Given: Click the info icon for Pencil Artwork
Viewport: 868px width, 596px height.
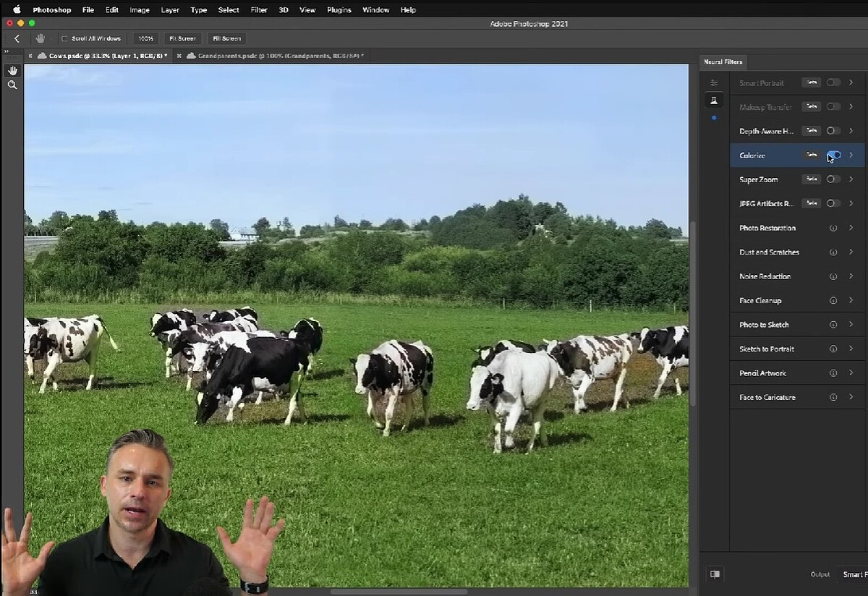Looking at the screenshot, I should click(x=833, y=373).
